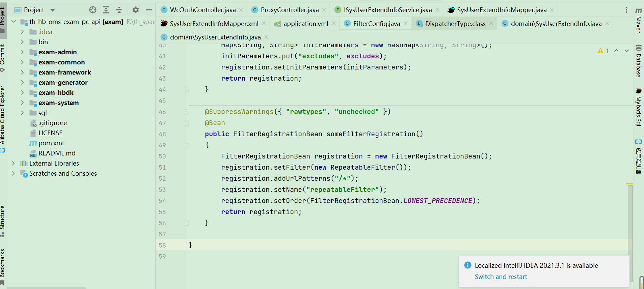
Task: Open the Mybatis Sql tool window
Action: 638,107
